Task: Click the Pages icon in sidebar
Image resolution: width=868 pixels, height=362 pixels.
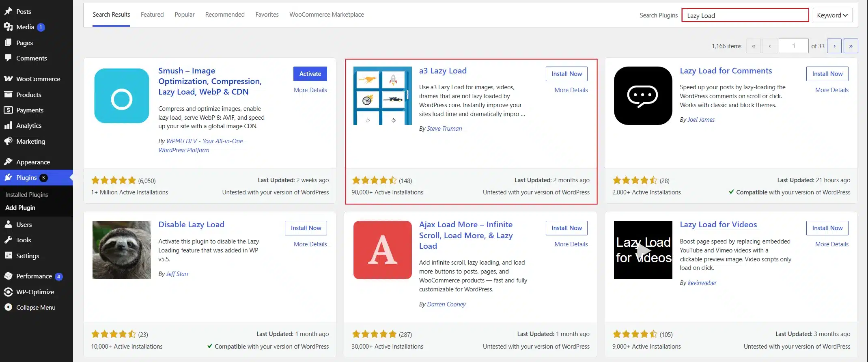Action: (x=8, y=43)
